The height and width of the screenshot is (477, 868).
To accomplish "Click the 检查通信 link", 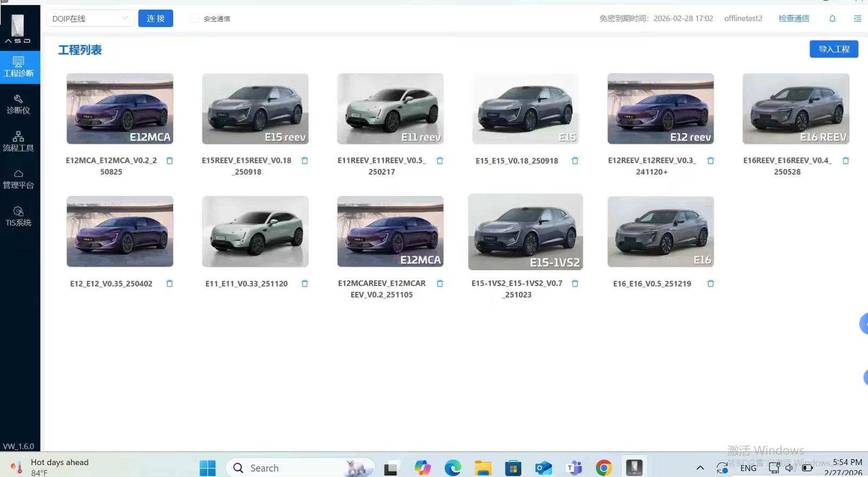I will [x=794, y=18].
